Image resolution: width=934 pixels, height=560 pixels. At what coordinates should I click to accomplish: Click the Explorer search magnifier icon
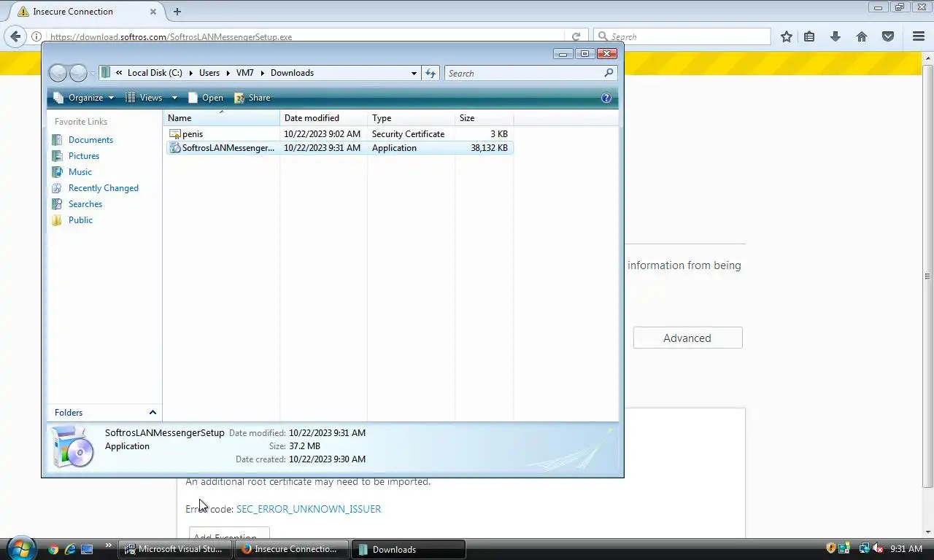pos(609,73)
